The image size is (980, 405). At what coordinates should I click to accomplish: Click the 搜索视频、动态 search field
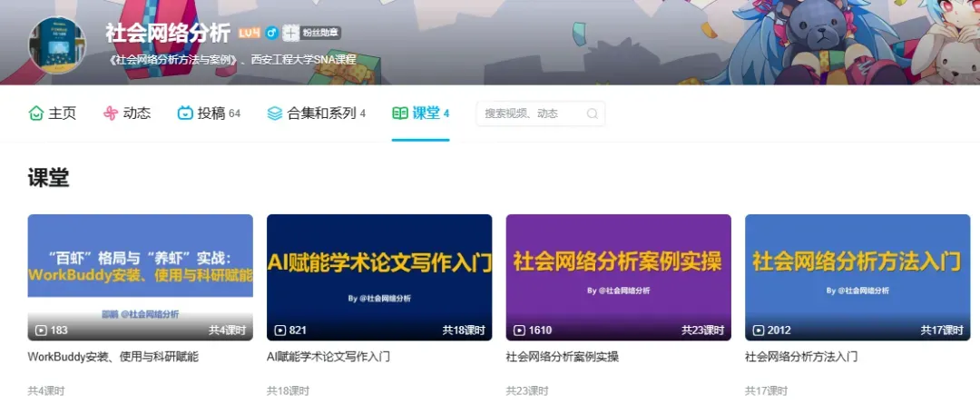[x=541, y=114]
